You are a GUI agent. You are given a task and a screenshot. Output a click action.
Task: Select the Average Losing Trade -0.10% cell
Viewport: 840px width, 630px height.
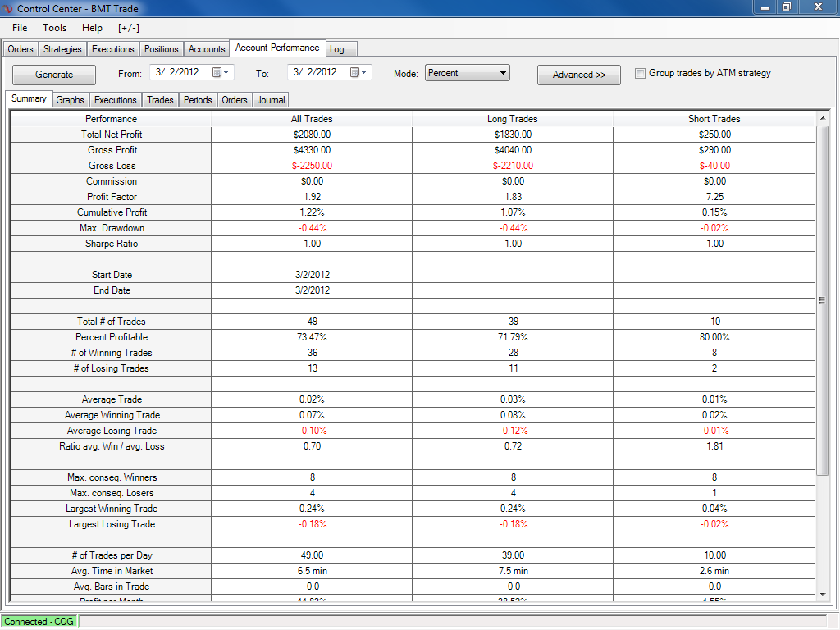312,431
